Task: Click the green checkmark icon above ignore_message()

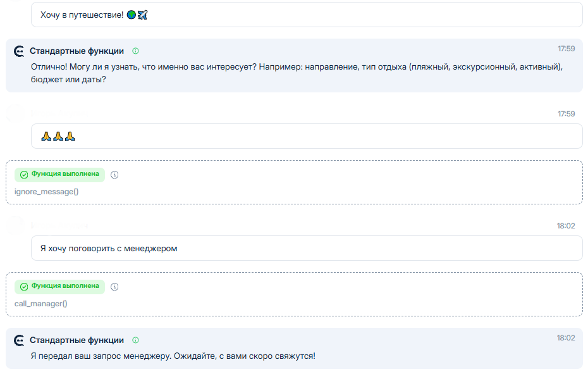Action: (24, 175)
